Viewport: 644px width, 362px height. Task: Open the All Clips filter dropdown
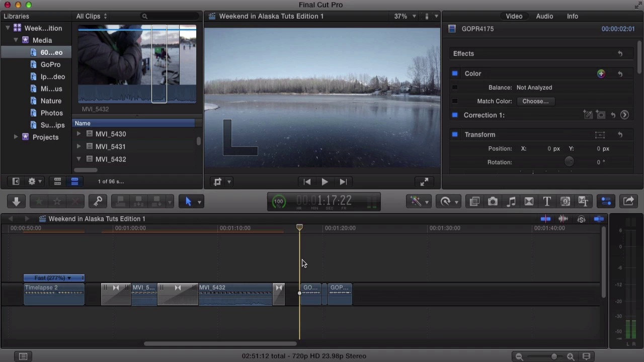91,17
